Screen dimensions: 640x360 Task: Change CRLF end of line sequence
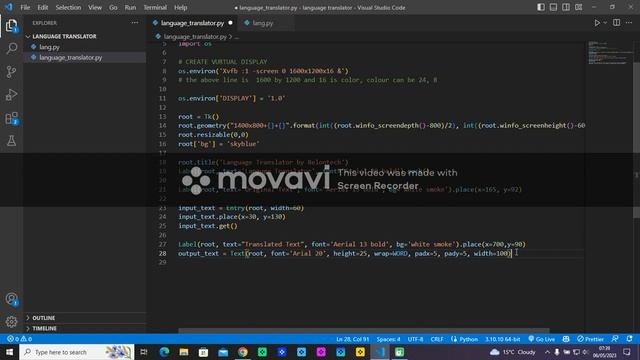[437, 339]
